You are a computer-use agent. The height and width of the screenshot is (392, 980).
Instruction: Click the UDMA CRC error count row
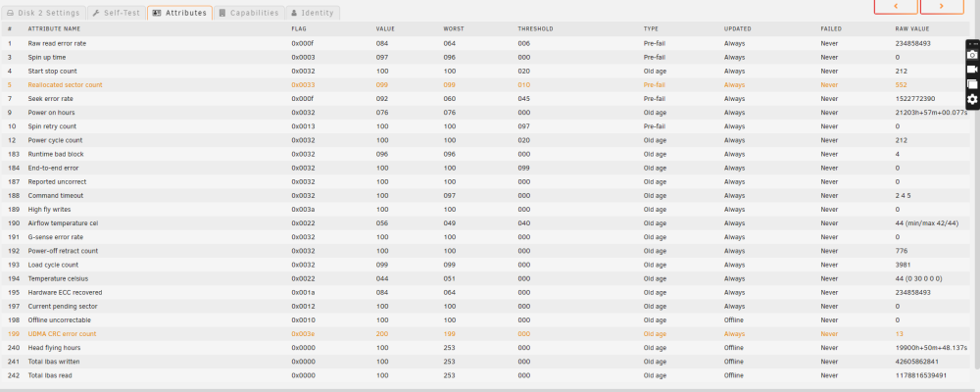(x=485, y=334)
